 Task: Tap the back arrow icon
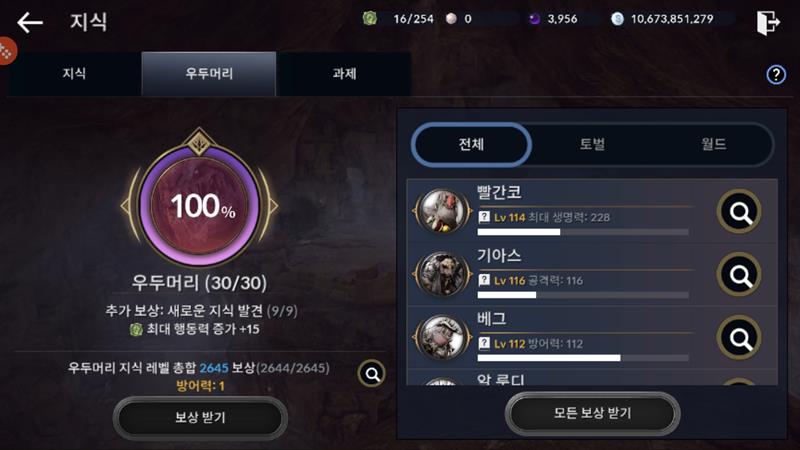tap(30, 22)
